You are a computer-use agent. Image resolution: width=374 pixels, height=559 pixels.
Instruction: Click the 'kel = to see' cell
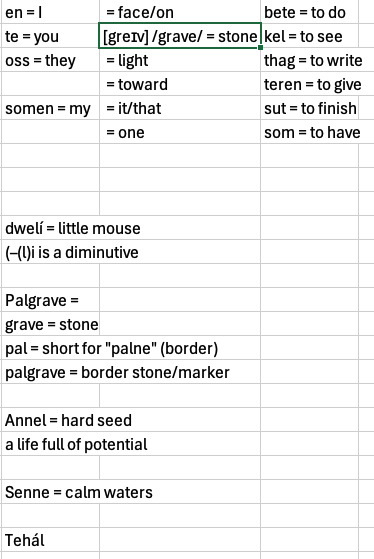[x=309, y=36]
